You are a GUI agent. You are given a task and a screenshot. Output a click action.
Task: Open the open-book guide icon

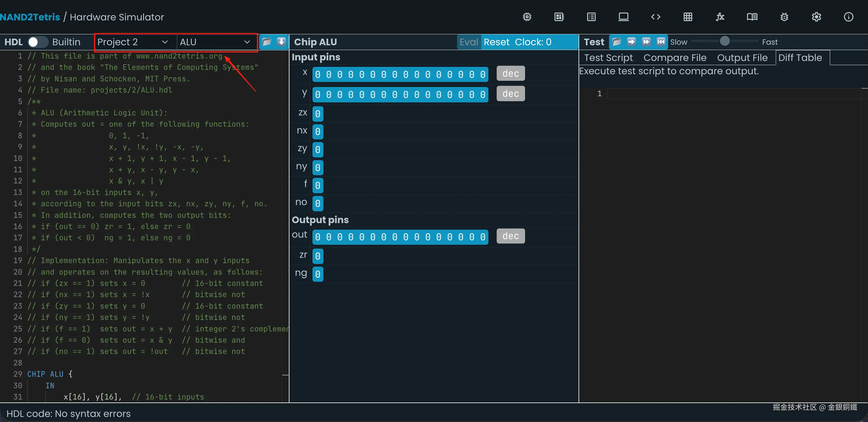point(752,17)
